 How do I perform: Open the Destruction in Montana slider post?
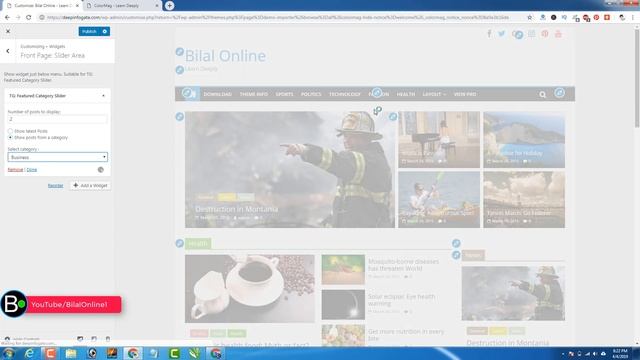[236, 209]
